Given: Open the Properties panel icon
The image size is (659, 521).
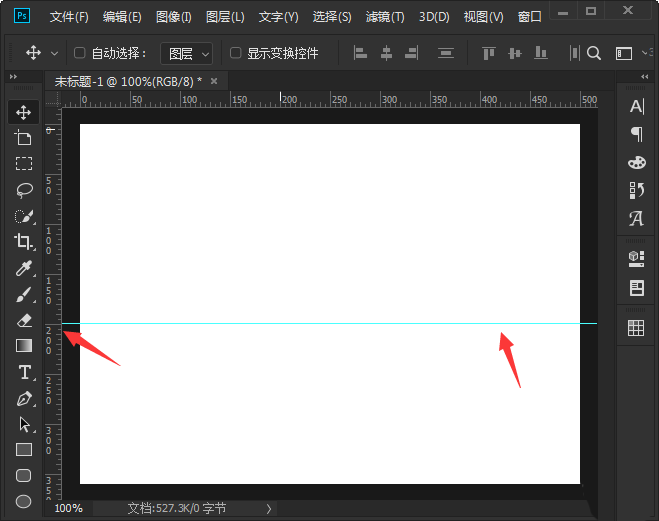Looking at the screenshot, I should coord(636,288).
